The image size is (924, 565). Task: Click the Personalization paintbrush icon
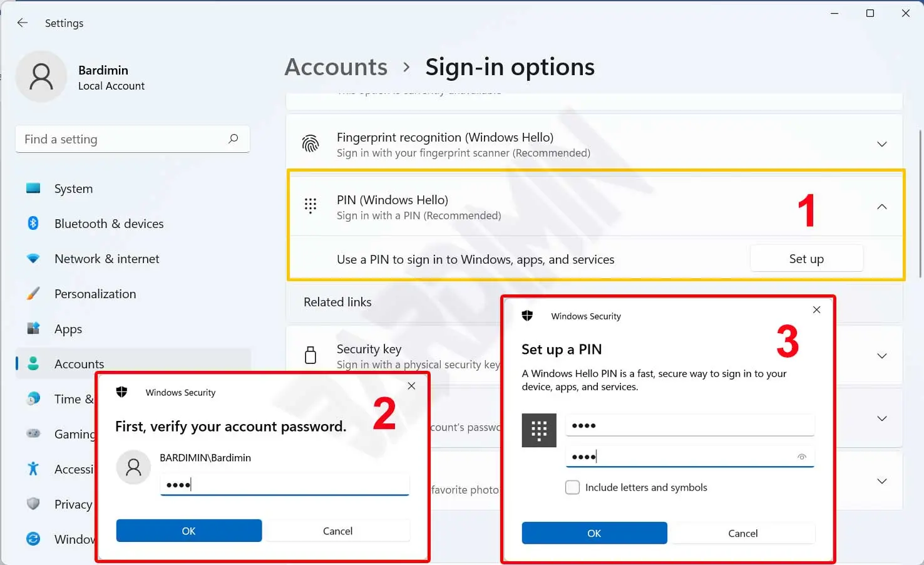[x=33, y=294]
